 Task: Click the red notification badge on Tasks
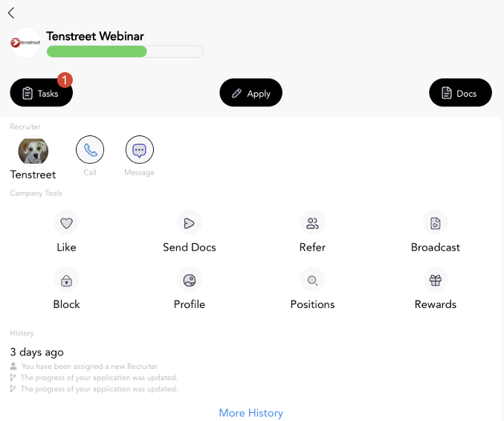(65, 80)
